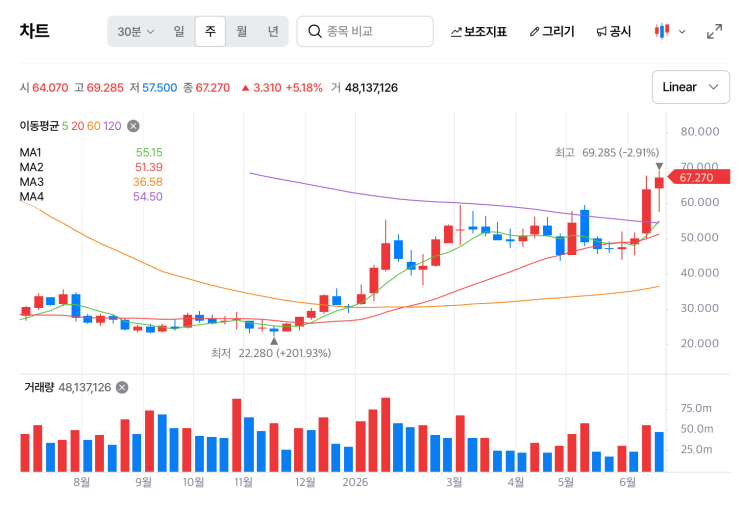Click the candlestick chart type icon
Viewport: 743px width, 511px height.
pyautogui.click(x=661, y=31)
